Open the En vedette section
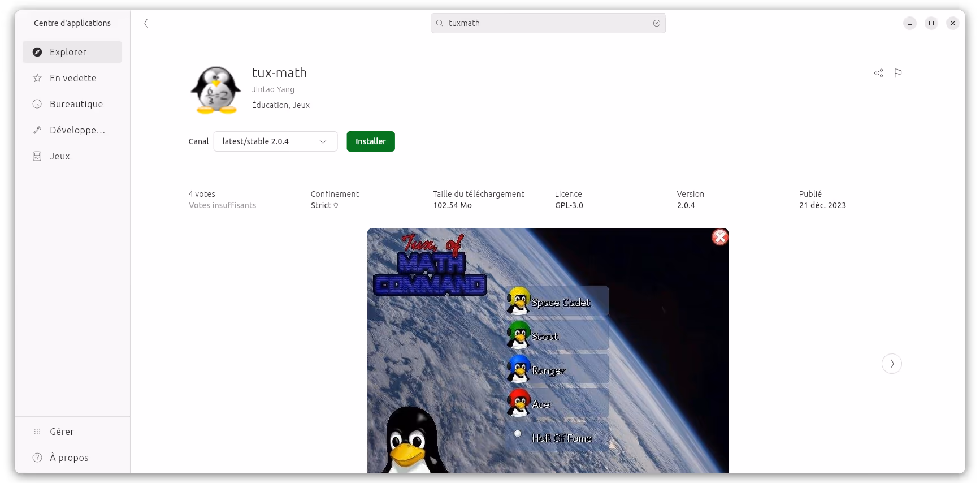Viewport: 980px width, 483px height. point(72,78)
